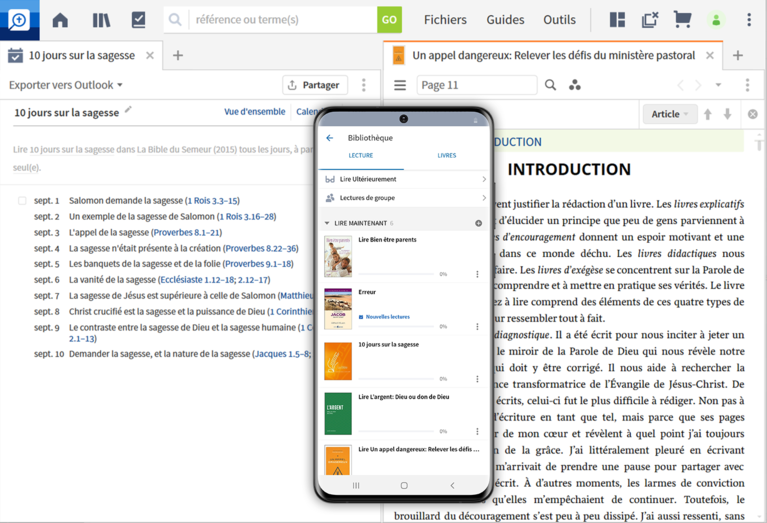Open the Logos app logo menu
The width and height of the screenshot is (767, 523).
tap(20, 20)
